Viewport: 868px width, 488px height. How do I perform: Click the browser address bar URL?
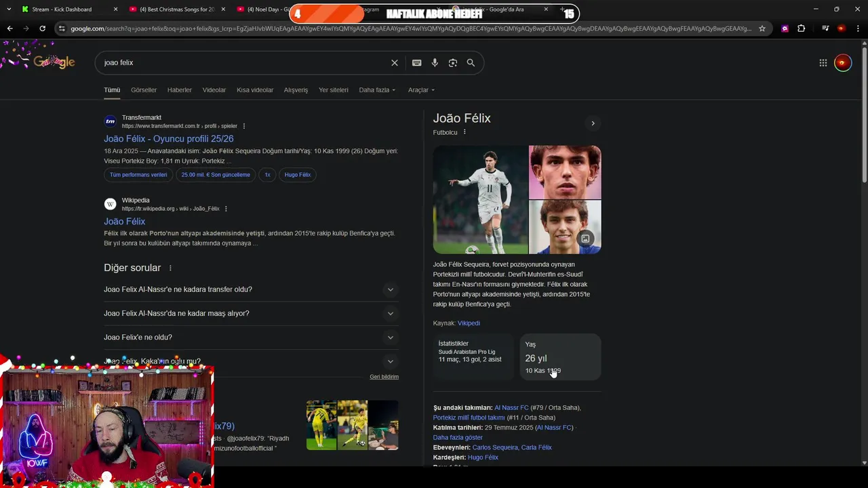[x=410, y=28]
